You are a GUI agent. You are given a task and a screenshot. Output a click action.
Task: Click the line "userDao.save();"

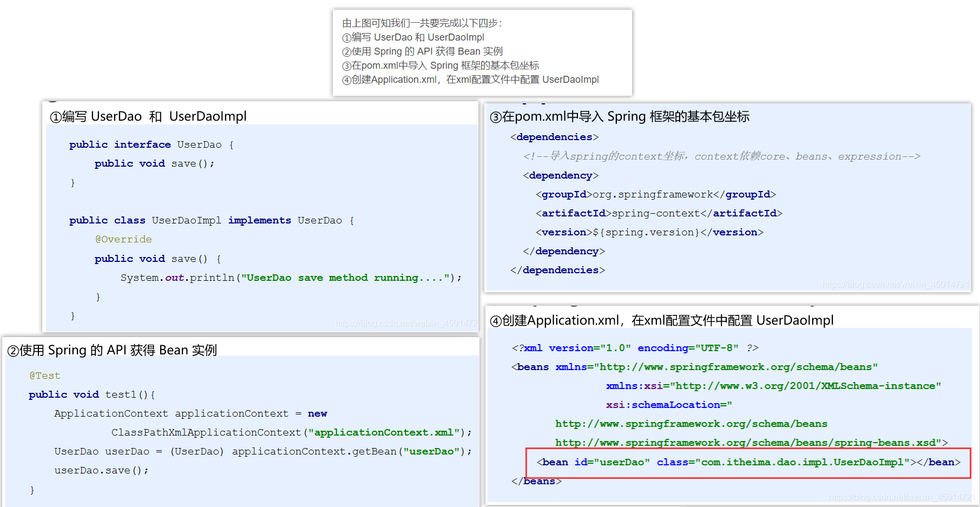[101, 470]
